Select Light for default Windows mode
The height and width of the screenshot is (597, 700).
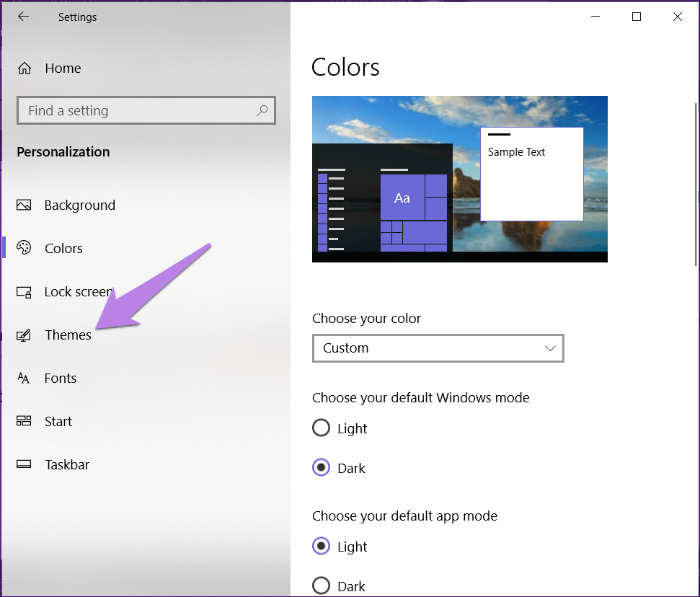pos(321,428)
